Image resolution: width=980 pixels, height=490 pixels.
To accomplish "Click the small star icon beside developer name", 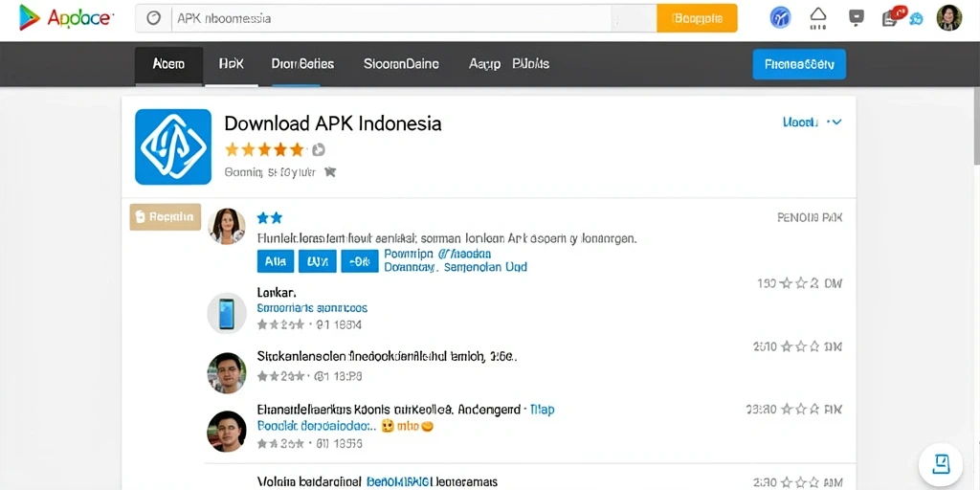I will pos(330,172).
